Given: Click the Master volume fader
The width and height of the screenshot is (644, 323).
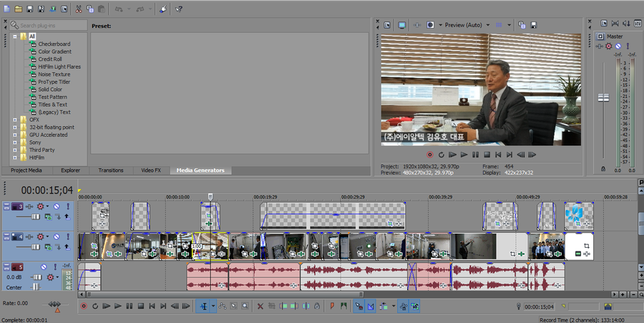Looking at the screenshot, I should coord(603,97).
